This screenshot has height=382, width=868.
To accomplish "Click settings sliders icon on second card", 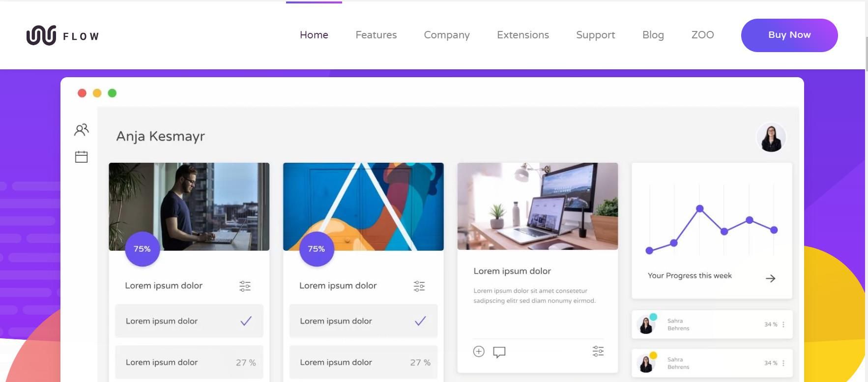I will point(419,286).
